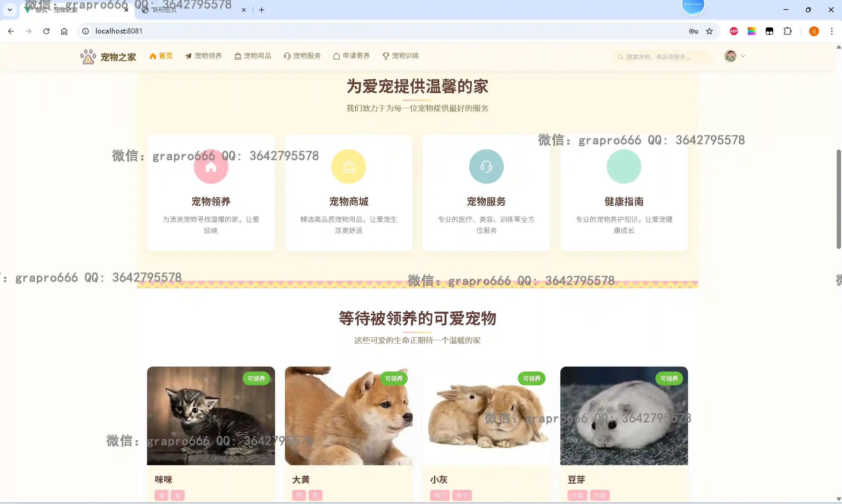Open the browser extensions puzzle icon
Screen dimensions: 842x504
click(x=787, y=31)
